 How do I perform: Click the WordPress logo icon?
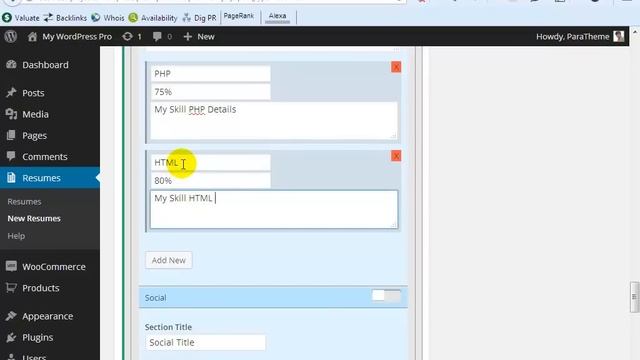click(11, 36)
